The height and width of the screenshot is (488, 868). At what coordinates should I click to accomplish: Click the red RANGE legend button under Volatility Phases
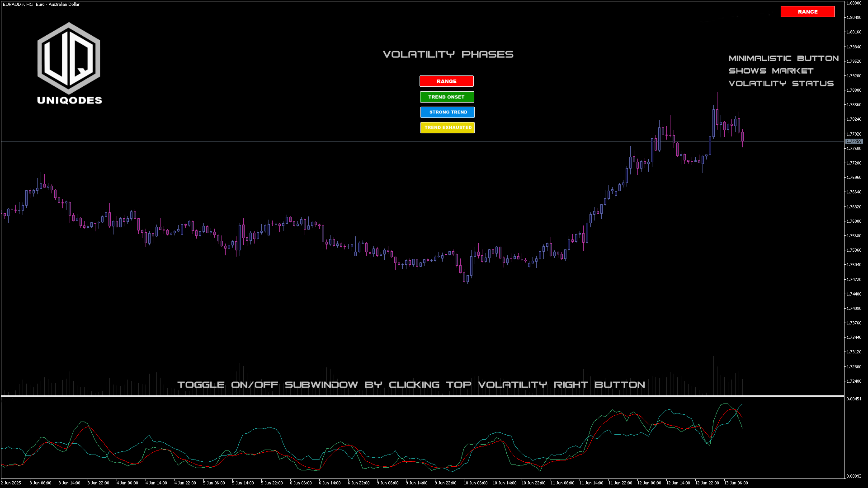tap(446, 81)
